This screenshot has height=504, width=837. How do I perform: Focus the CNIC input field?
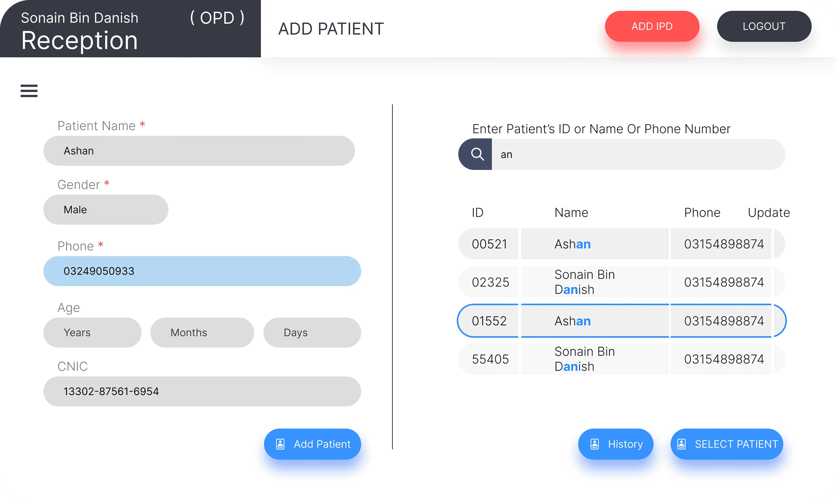click(202, 391)
